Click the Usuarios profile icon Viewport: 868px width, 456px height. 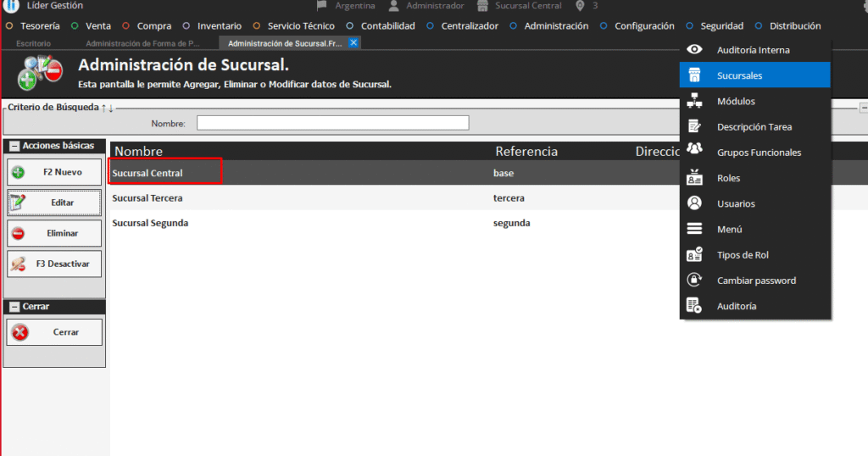point(694,203)
